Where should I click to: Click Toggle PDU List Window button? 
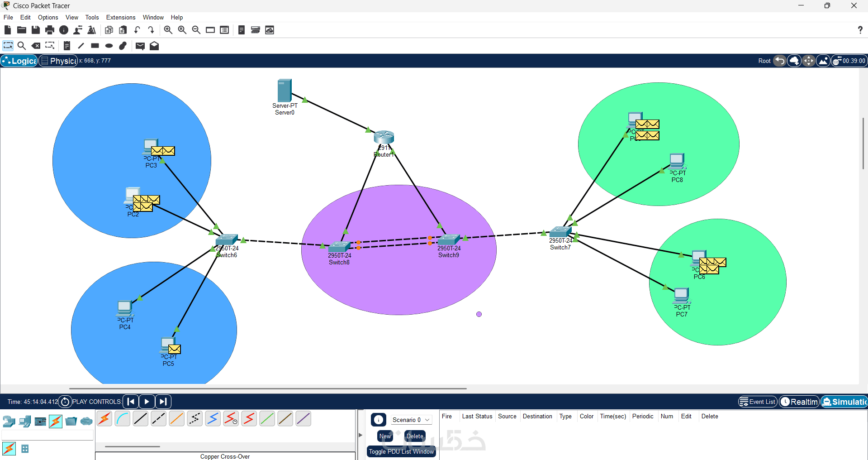point(401,451)
